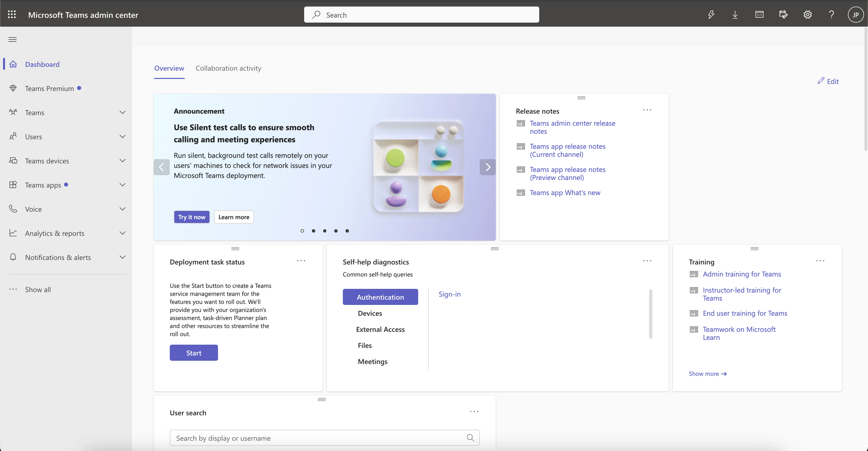
Task: Click the Notifications bell icon
Action: 13,257
